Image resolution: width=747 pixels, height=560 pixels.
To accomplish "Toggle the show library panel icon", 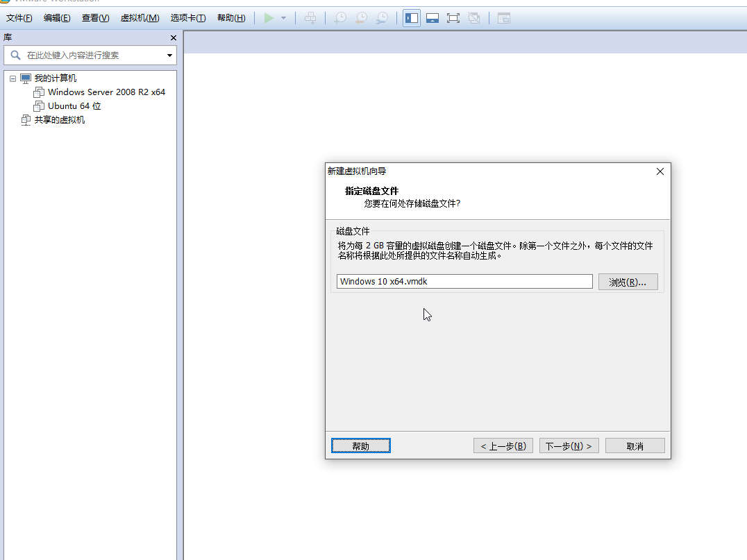I will [412, 18].
